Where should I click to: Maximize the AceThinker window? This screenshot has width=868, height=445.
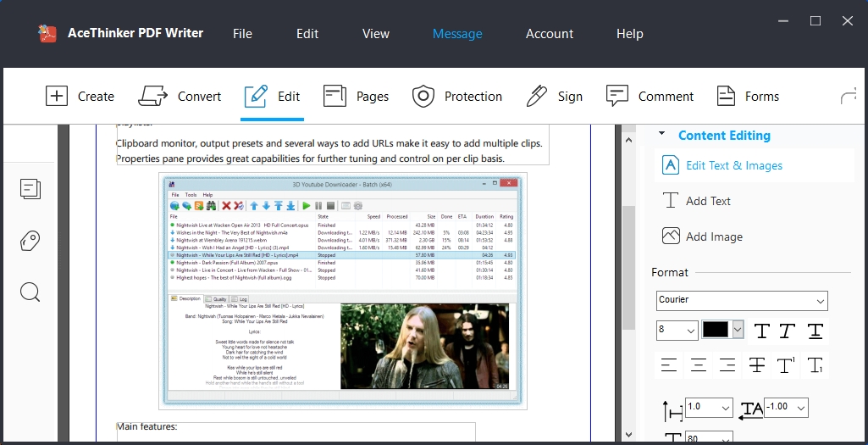[815, 20]
